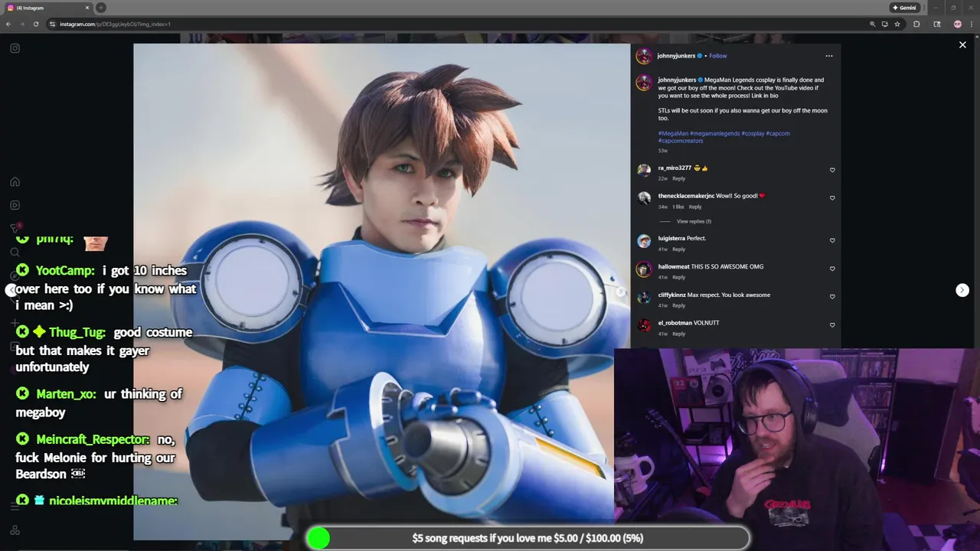Viewport: 980px width, 551px height.
Task: Open the Chrome profile avatar
Action: [x=957, y=24]
